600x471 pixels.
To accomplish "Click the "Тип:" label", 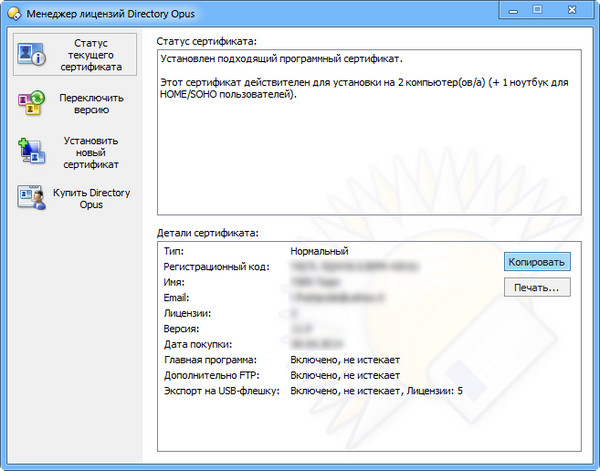I will tap(174, 251).
